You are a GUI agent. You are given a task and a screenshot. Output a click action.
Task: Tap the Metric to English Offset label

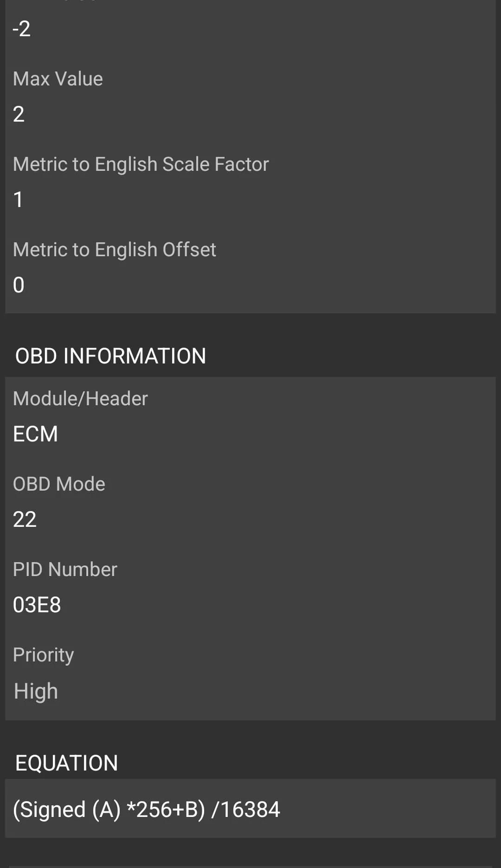click(114, 249)
